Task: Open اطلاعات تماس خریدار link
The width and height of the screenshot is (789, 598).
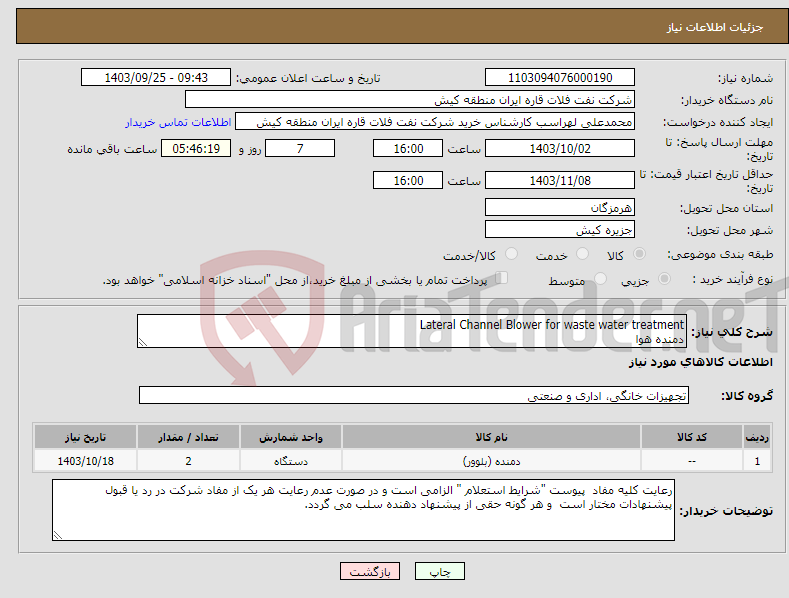Action: click(178, 122)
